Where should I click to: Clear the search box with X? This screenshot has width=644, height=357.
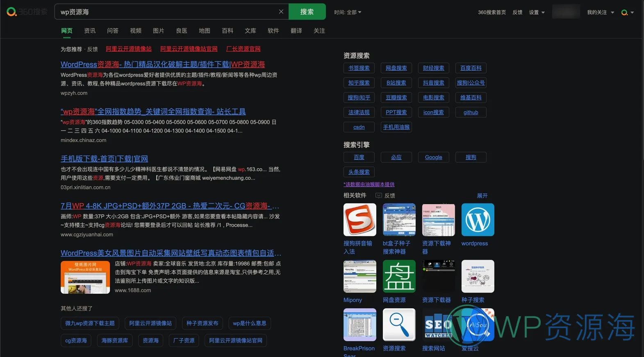281,12
